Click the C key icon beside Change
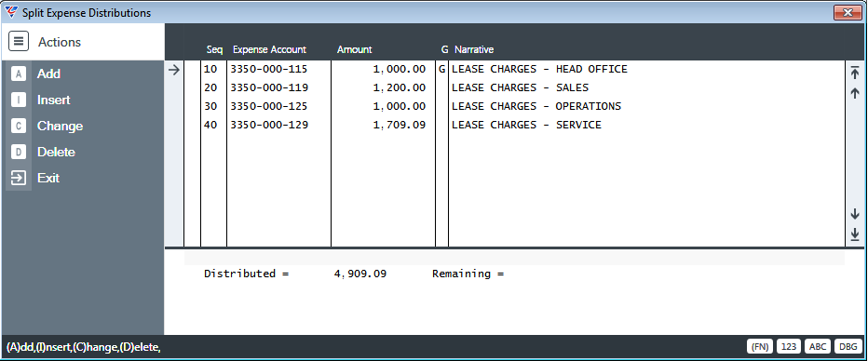868x361 pixels. coord(19,126)
